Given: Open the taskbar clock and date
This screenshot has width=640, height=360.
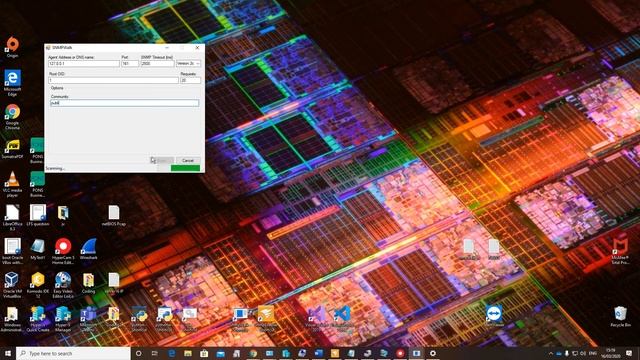Looking at the screenshot, I should click(x=611, y=353).
